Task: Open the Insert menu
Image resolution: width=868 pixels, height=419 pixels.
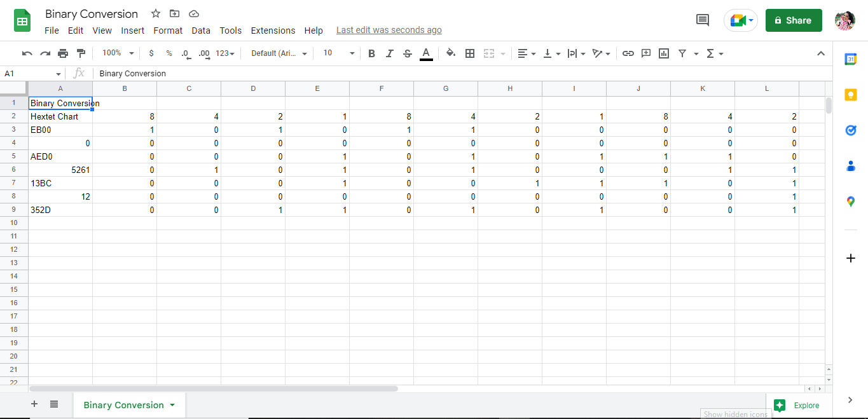Action: pyautogui.click(x=133, y=31)
